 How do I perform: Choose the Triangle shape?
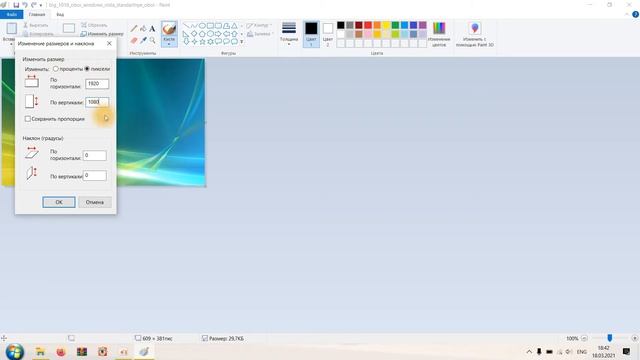pyautogui.click(x=234, y=26)
